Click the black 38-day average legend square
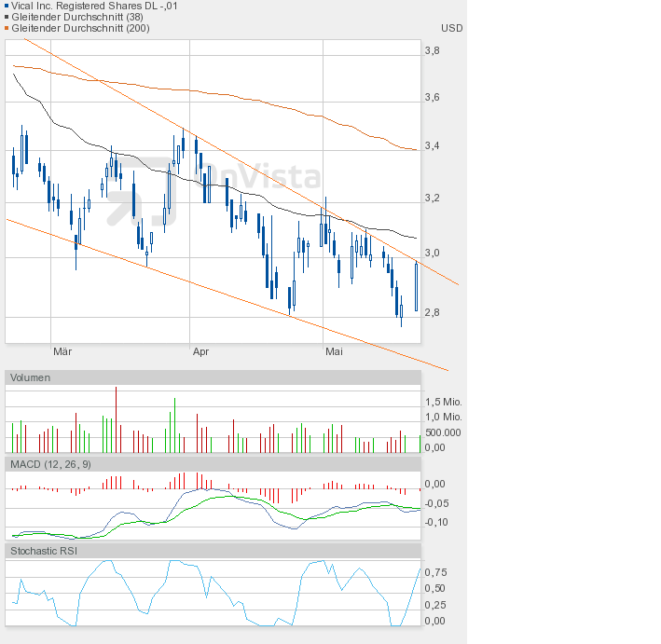Image resolution: width=661 pixels, height=644 pixels. (x=7, y=17)
